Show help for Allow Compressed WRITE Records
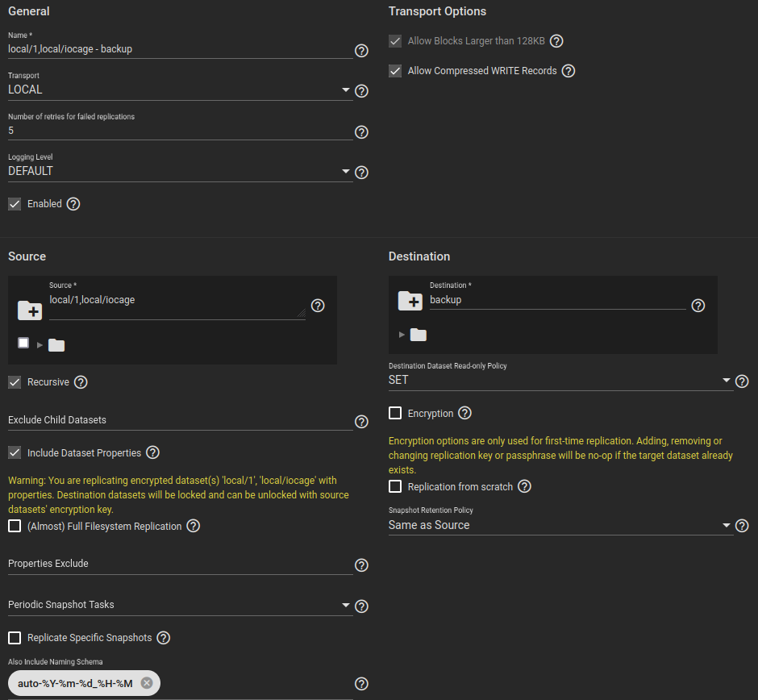Image resolution: width=758 pixels, height=700 pixels. [568, 71]
